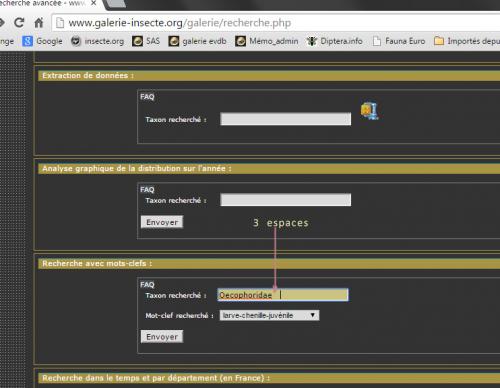Image resolution: width=500 pixels, height=388 pixels.
Task: Focus Taxon recherché field in Analyse graphique
Action: (286, 200)
